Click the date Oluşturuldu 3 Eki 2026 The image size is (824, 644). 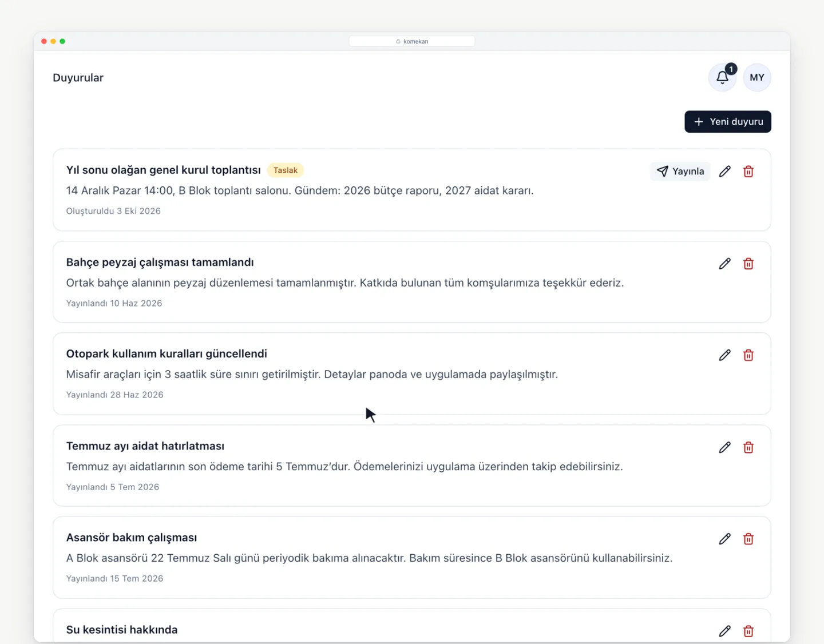point(113,211)
